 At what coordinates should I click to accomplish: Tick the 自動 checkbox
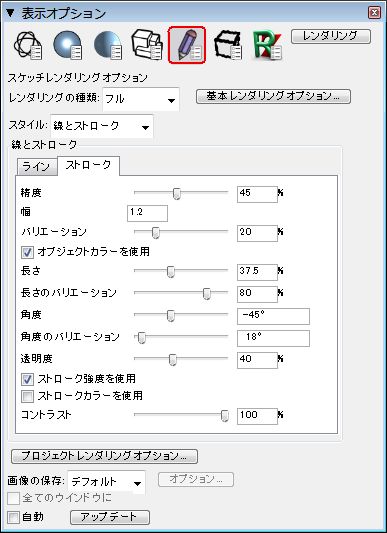pyautogui.click(x=13, y=518)
